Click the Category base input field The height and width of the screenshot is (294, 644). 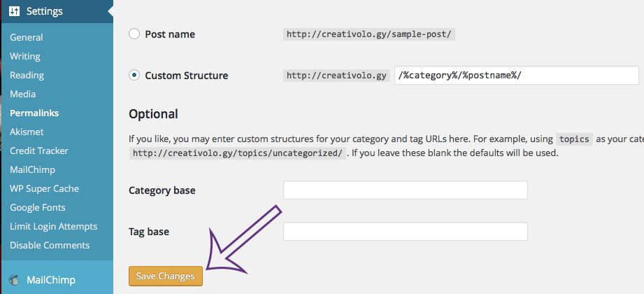[x=405, y=190]
